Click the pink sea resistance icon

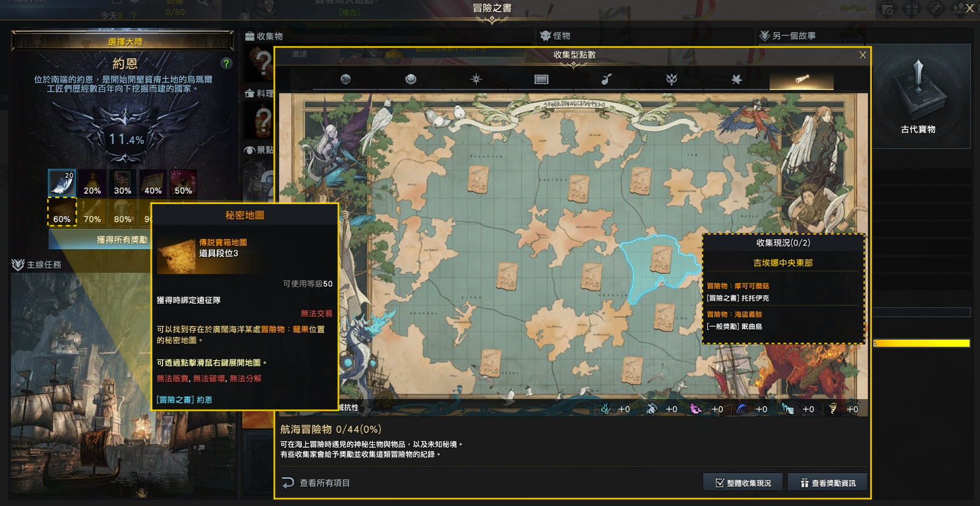[x=696, y=409]
